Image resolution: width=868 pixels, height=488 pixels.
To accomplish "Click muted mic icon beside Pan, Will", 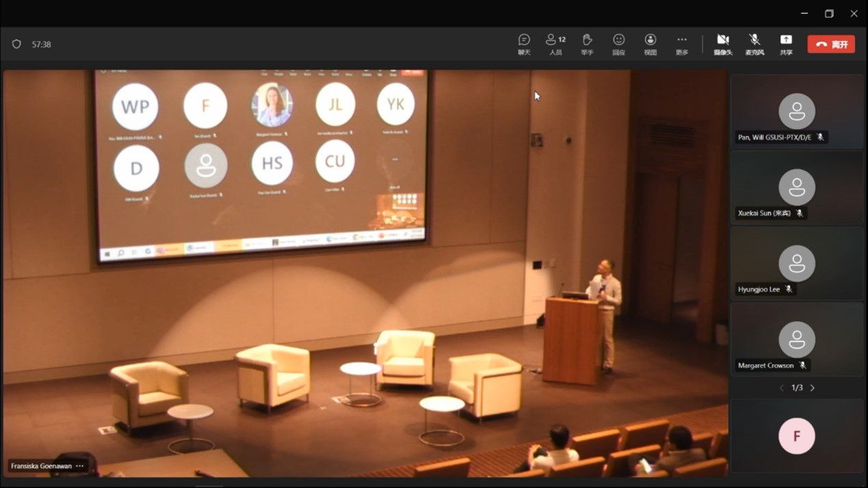I will pyautogui.click(x=820, y=137).
